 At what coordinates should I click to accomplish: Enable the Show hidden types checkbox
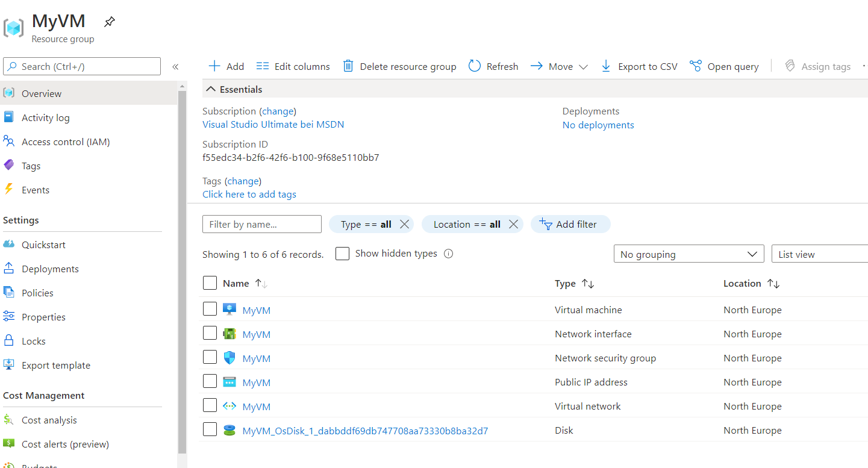point(342,254)
